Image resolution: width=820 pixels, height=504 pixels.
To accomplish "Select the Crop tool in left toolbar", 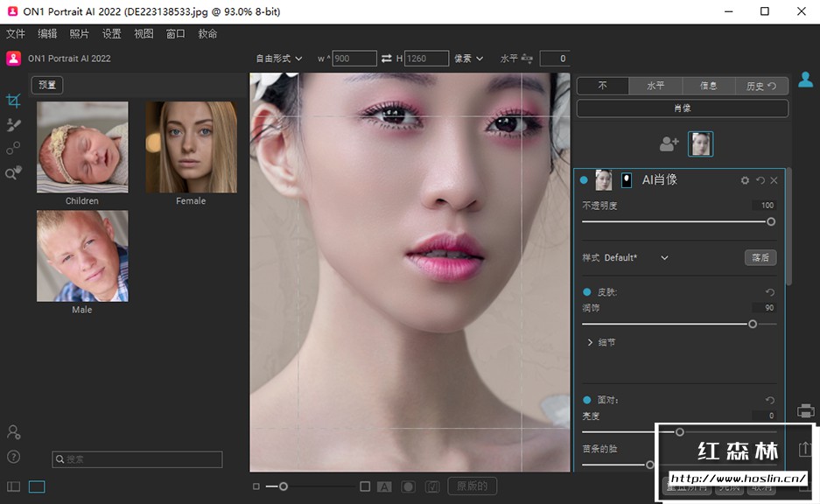I will (13, 101).
